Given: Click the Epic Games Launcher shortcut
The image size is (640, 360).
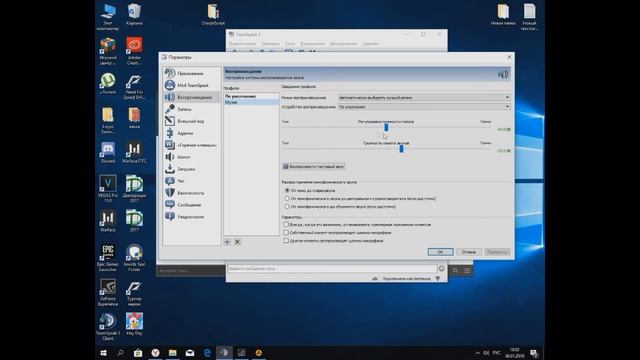Looking at the screenshot, I should click(x=108, y=257).
